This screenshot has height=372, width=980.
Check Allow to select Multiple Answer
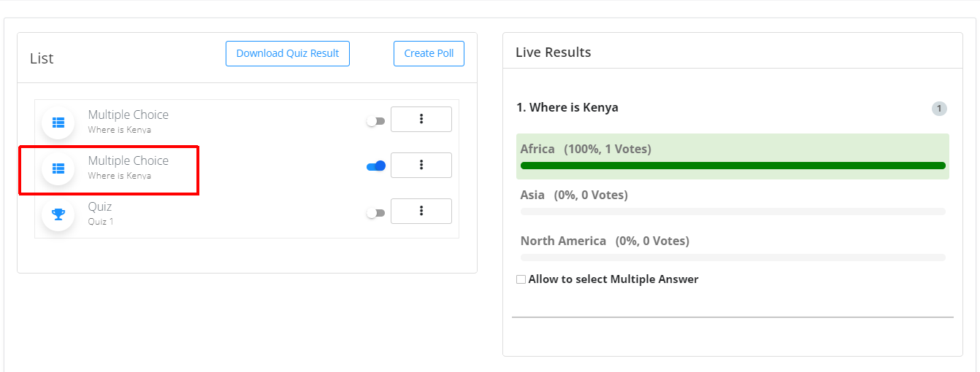click(521, 279)
